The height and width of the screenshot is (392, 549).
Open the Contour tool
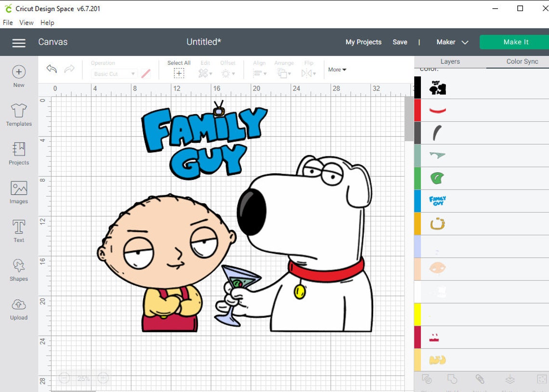point(543,380)
